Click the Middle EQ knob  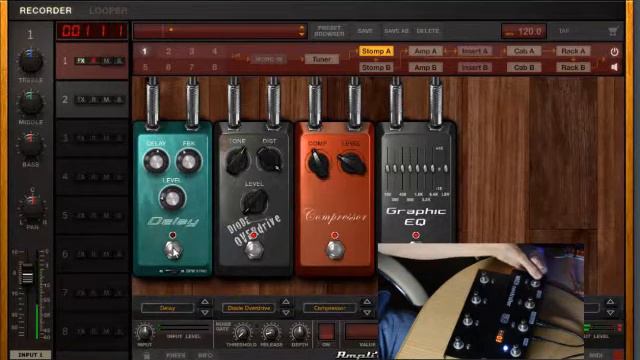[31, 103]
